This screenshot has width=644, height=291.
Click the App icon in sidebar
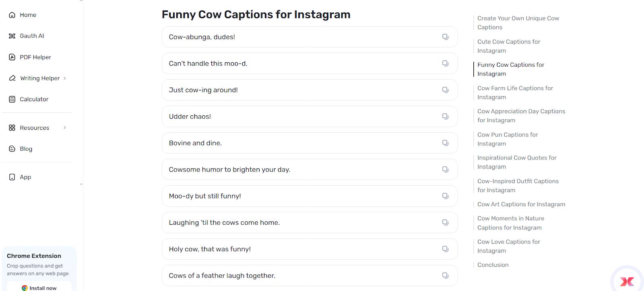(12, 177)
